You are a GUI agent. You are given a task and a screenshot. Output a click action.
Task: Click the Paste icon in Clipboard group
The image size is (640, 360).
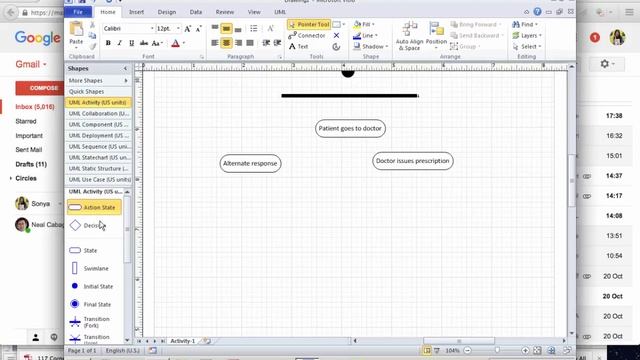pos(76,30)
